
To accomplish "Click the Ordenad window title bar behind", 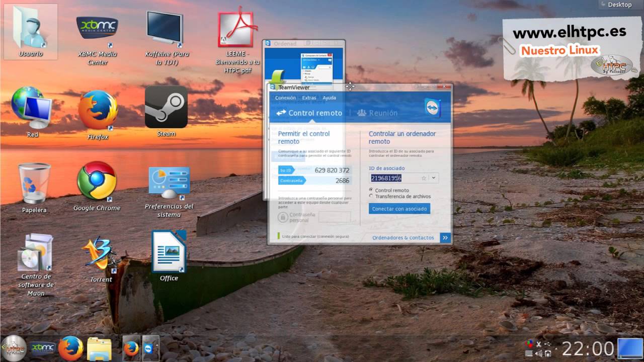I will [x=304, y=44].
